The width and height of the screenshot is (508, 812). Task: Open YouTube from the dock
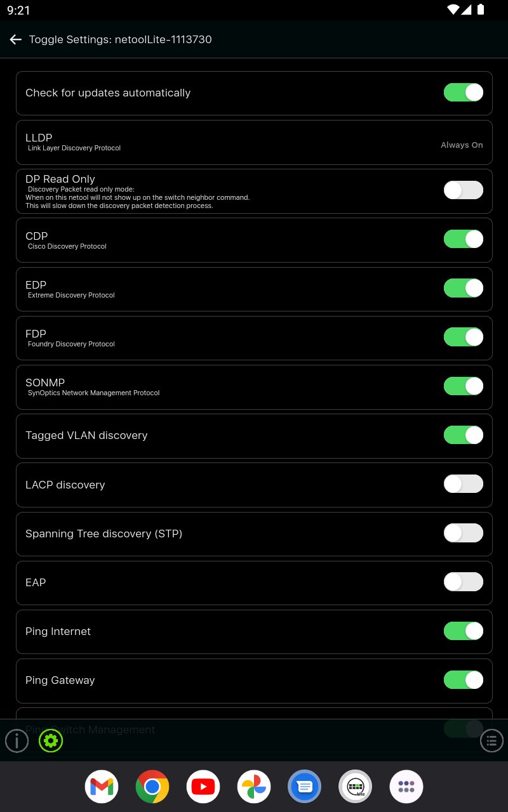203,787
